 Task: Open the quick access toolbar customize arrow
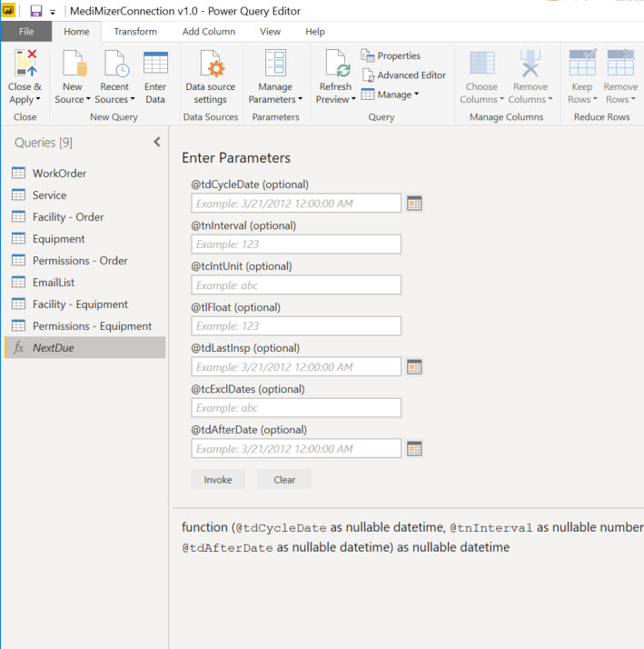coord(53,12)
